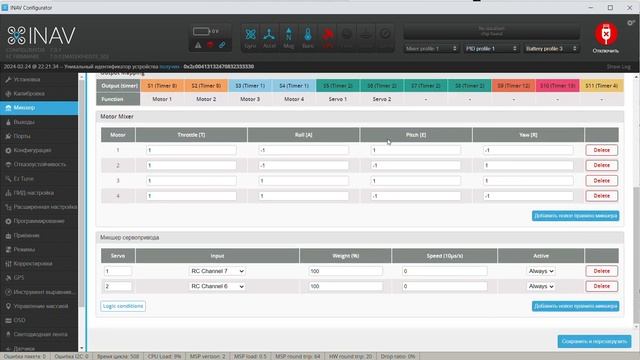Click the Show Log link

tap(619, 67)
